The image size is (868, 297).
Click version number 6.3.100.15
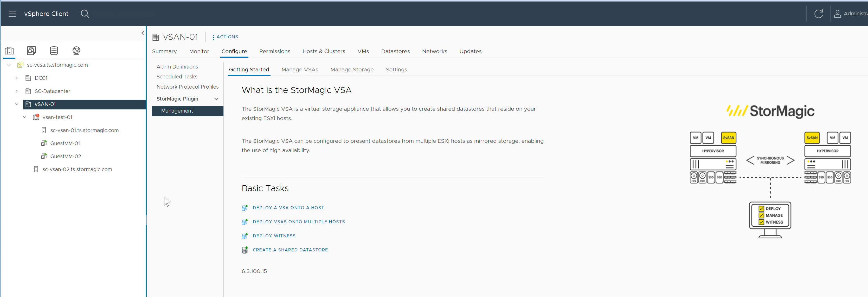pyautogui.click(x=254, y=271)
